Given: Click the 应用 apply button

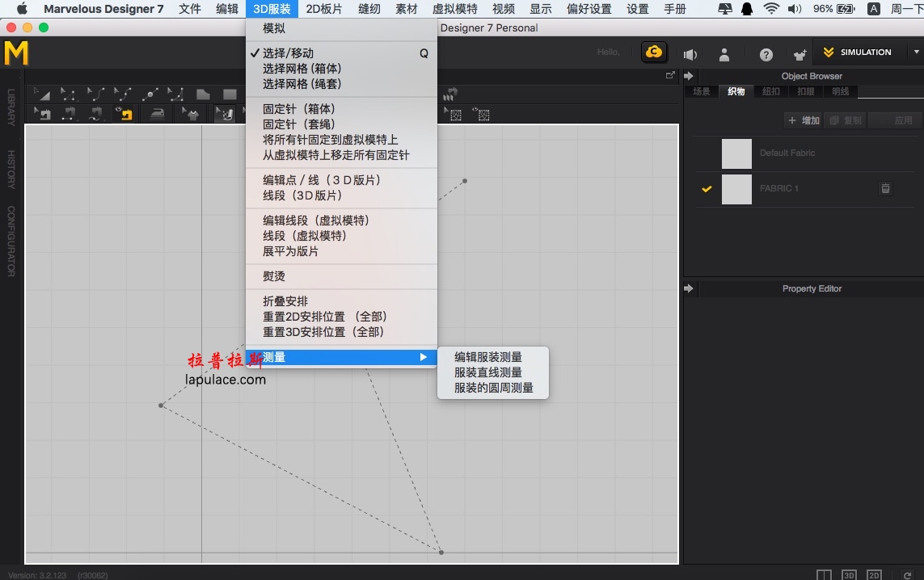Looking at the screenshot, I should tap(894, 120).
